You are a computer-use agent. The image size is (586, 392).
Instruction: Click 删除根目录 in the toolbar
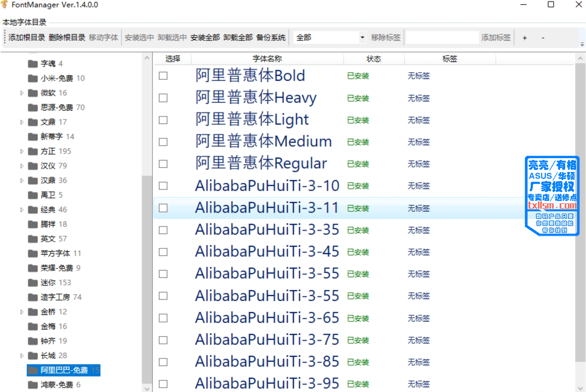pyautogui.click(x=67, y=38)
